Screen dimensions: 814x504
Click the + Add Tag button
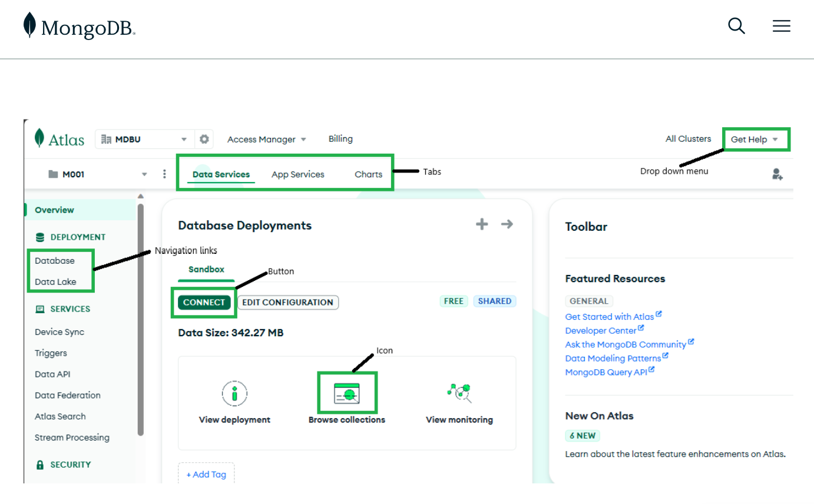coord(206,474)
